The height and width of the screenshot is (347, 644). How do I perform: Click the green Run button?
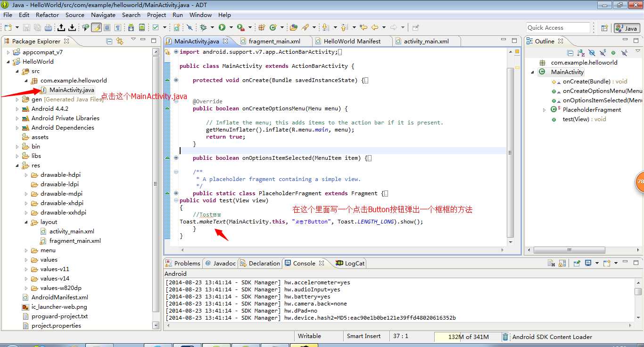[x=222, y=27]
